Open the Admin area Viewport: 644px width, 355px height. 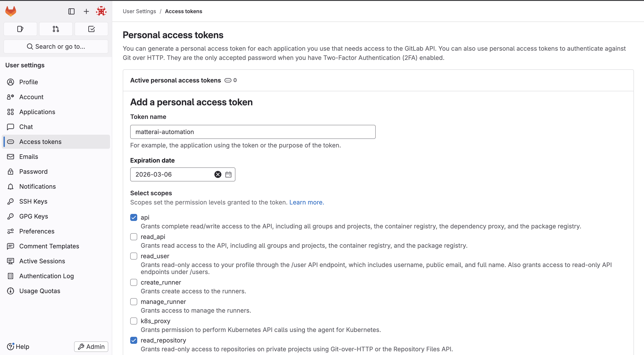click(91, 346)
